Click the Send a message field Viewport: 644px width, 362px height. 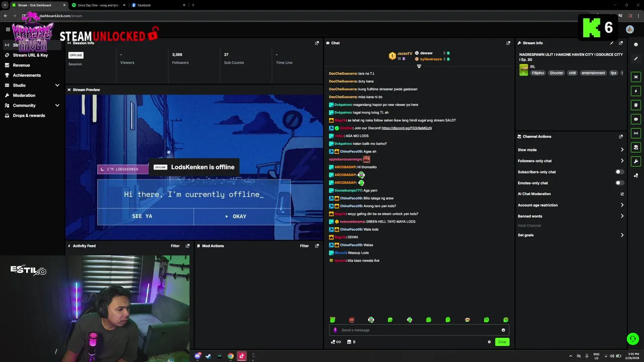419,330
